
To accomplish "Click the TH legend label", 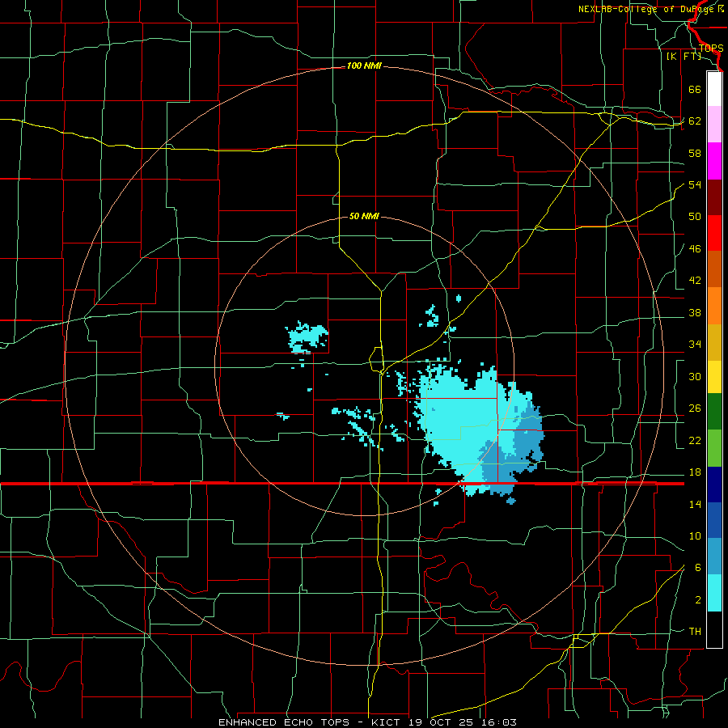I will point(695,632).
